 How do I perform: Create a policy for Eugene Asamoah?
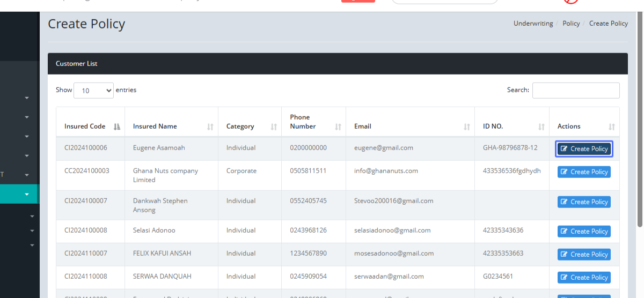(x=584, y=149)
